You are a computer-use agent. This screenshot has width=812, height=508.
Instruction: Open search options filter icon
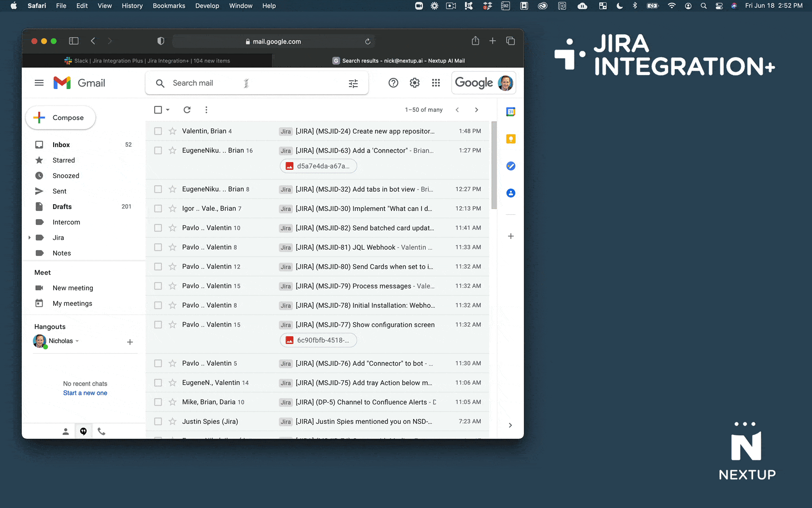pyautogui.click(x=353, y=83)
